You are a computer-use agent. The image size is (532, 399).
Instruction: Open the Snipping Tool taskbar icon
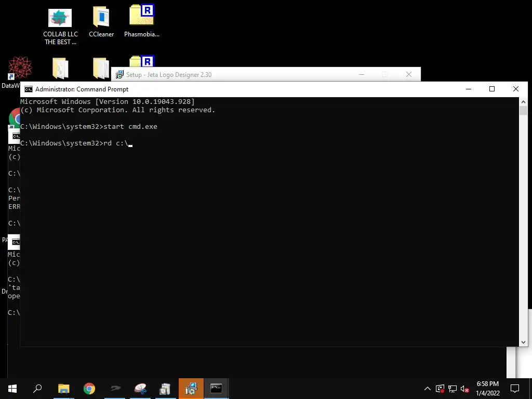pyautogui.click(x=140, y=389)
